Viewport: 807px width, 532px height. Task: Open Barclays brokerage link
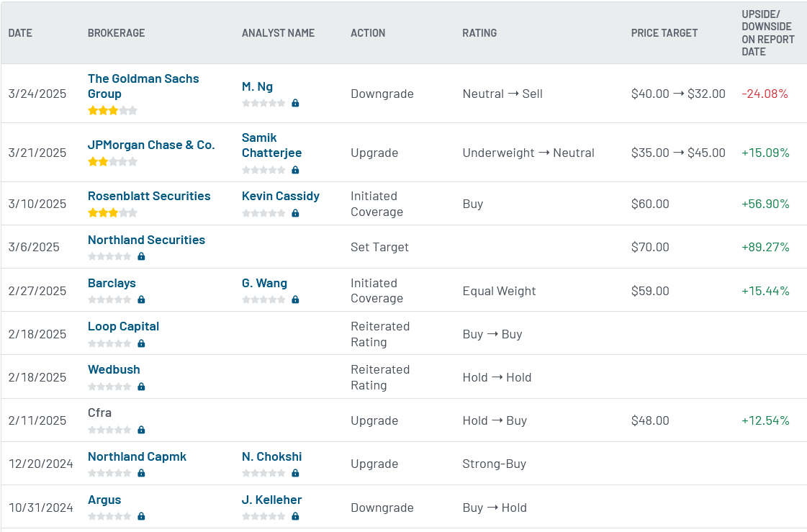pyautogui.click(x=112, y=283)
